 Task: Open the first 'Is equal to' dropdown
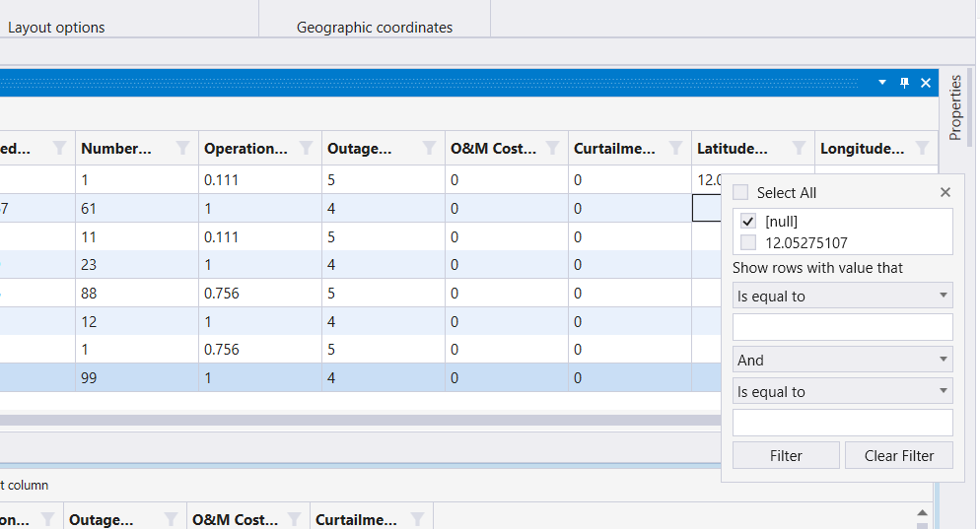(x=843, y=296)
